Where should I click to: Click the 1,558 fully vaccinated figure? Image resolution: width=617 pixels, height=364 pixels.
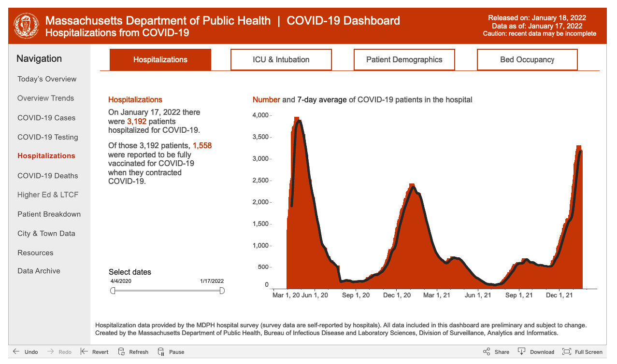pos(202,145)
